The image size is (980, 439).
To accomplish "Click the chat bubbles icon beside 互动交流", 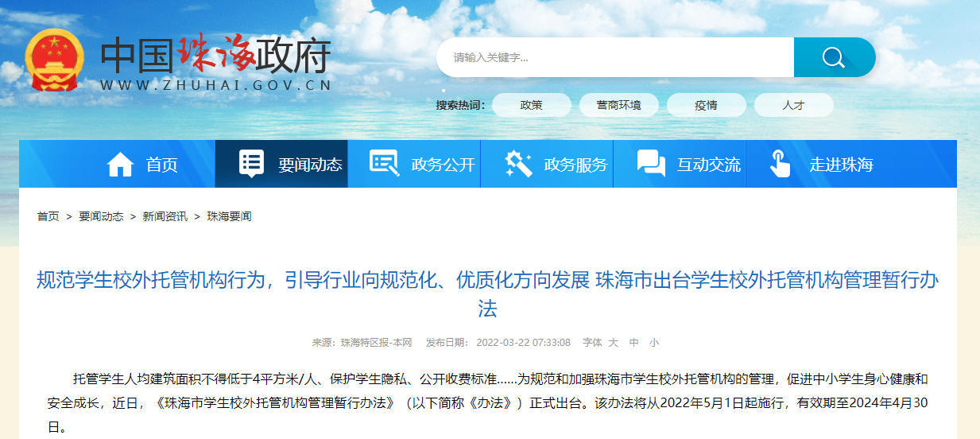I will (x=651, y=165).
